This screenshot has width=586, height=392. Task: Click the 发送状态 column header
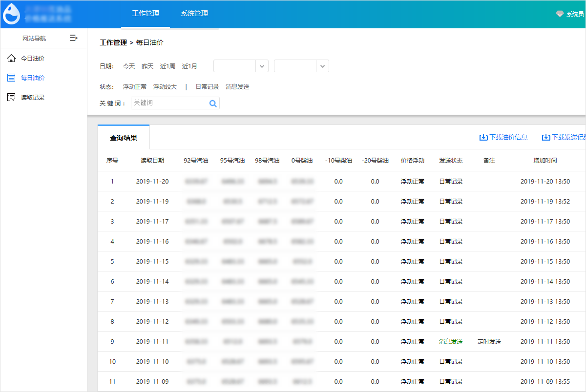tap(451, 161)
